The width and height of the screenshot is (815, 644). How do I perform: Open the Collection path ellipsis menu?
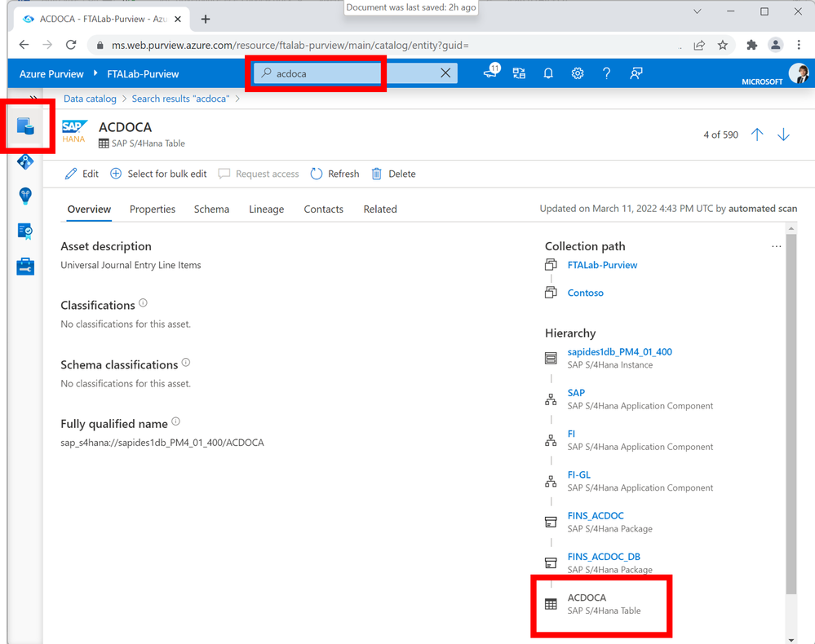pos(776,246)
